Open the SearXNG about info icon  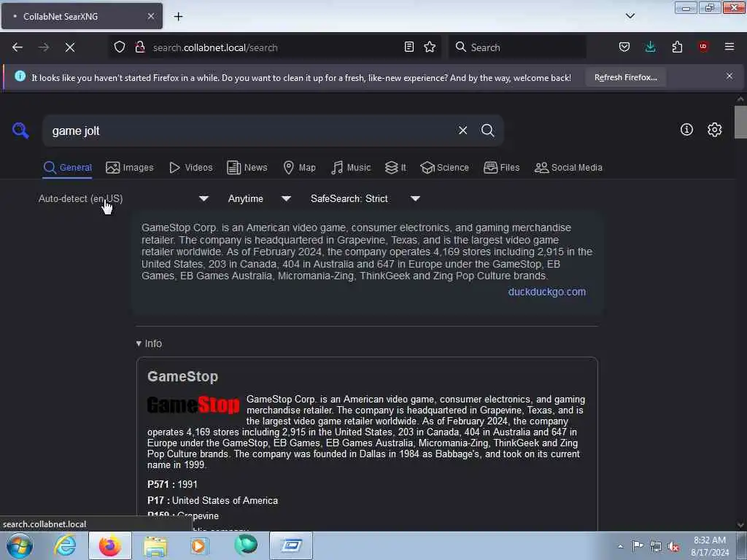(x=686, y=130)
